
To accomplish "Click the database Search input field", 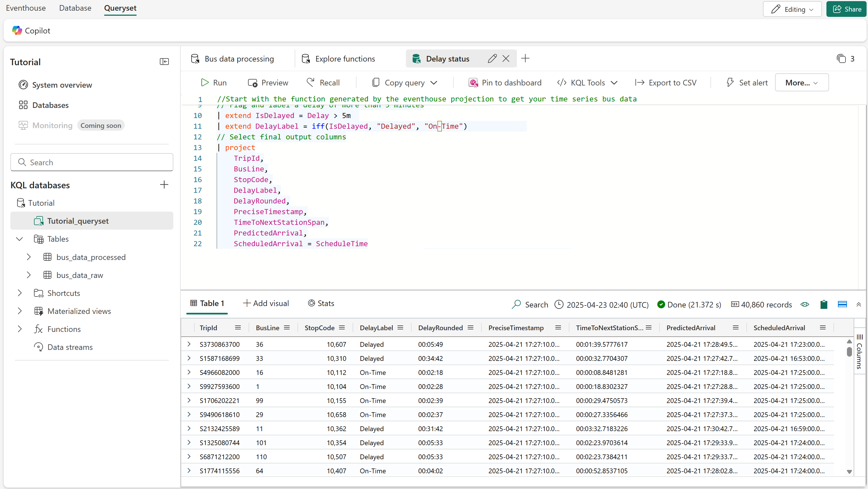I will click(x=92, y=162).
